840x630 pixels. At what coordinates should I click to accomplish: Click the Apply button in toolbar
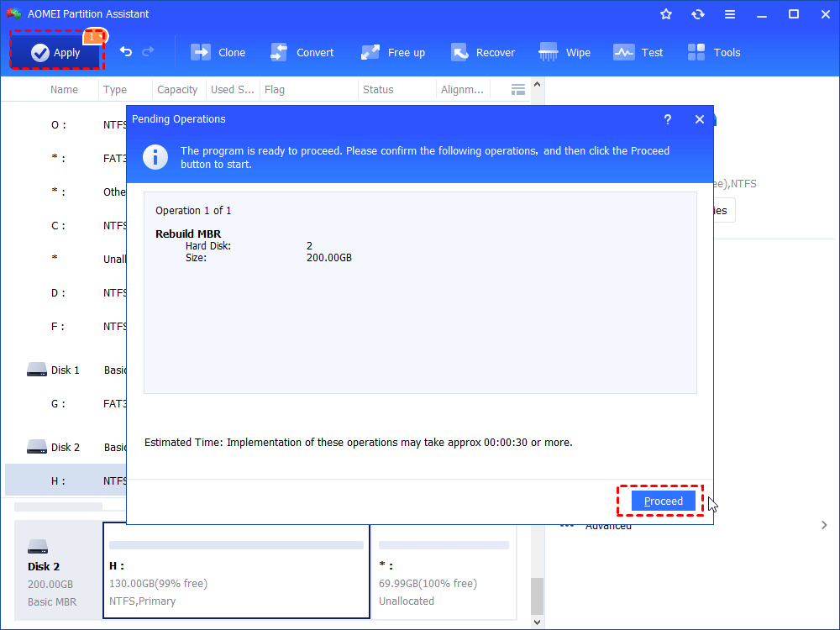pos(57,51)
